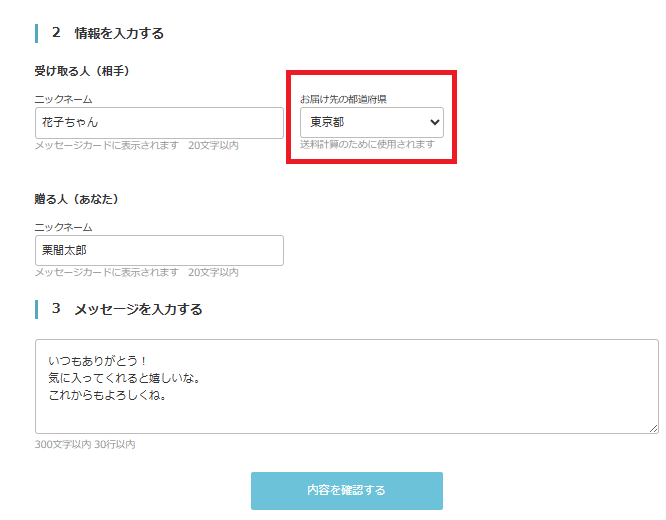666x520 pixels.
Task: Focus the sender nickname field containing 栗間太郎
Action: (158, 250)
